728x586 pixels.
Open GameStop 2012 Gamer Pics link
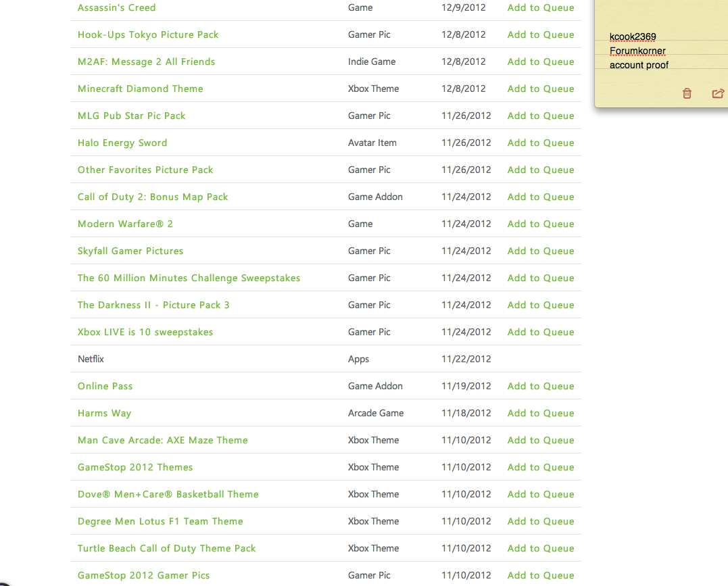143,575
